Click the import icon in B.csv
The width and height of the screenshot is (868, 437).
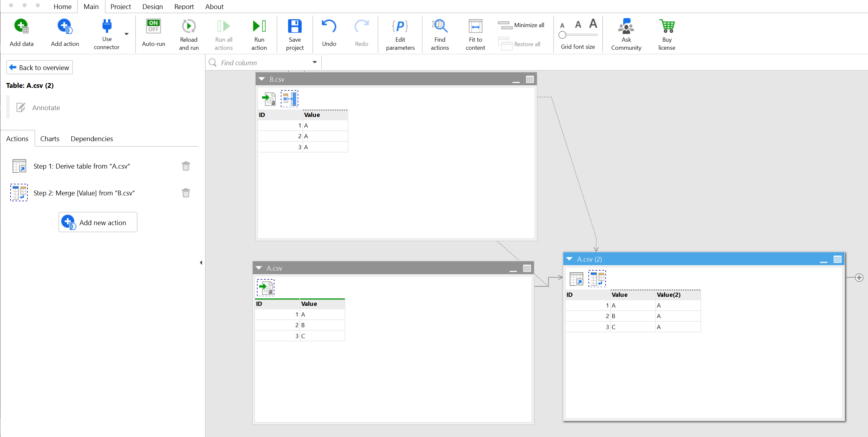(269, 99)
